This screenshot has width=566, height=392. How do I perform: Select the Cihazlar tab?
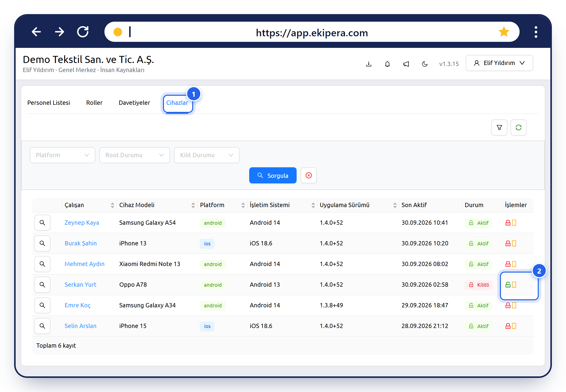177,103
